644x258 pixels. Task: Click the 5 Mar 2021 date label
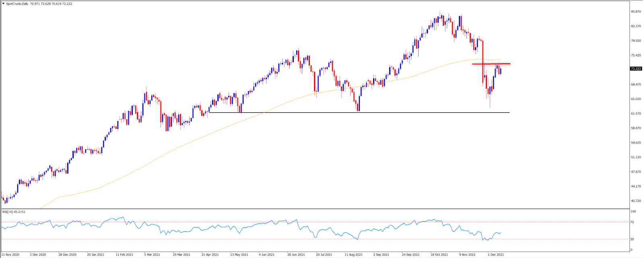click(x=153, y=255)
